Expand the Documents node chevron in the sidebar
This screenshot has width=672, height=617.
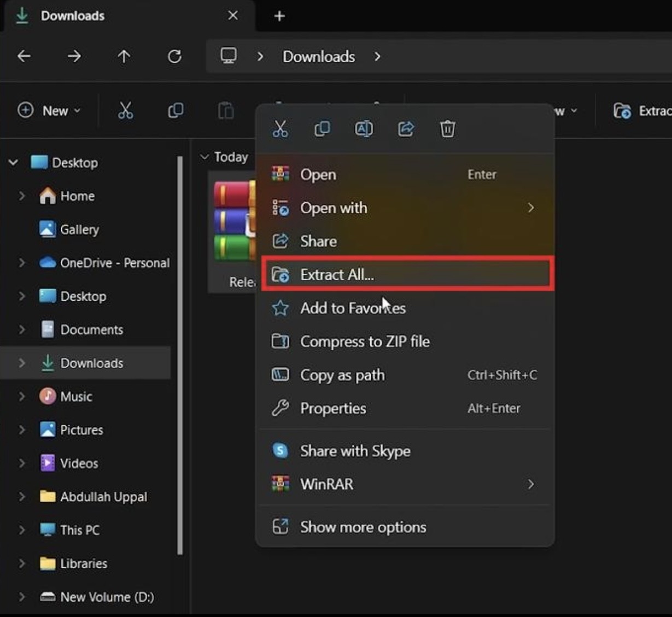click(22, 330)
